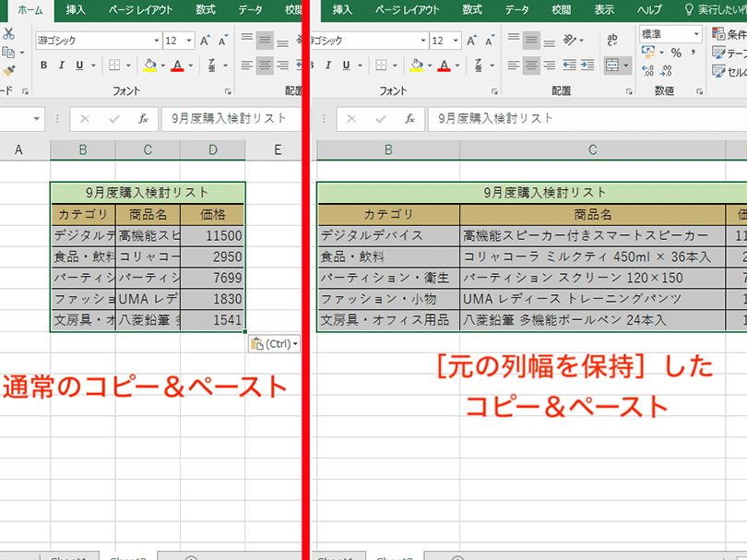747x560 pixels.
Task: Apply the Percent Style format
Action: pos(676,54)
